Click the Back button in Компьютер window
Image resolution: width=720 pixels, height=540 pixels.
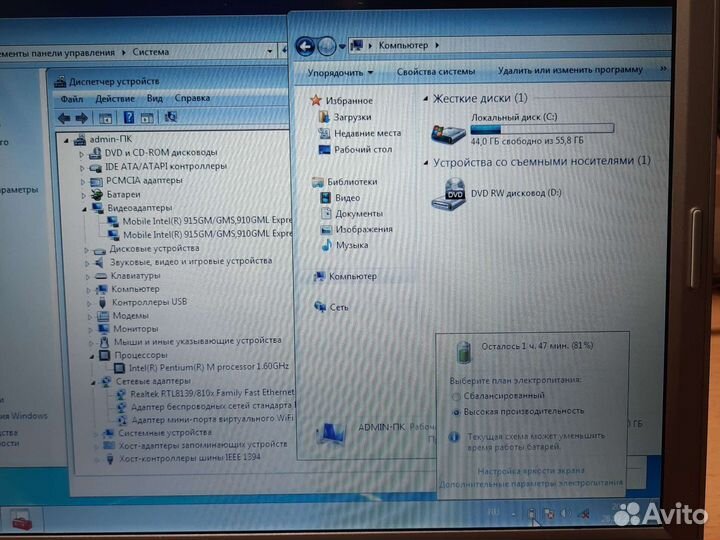tap(305, 46)
